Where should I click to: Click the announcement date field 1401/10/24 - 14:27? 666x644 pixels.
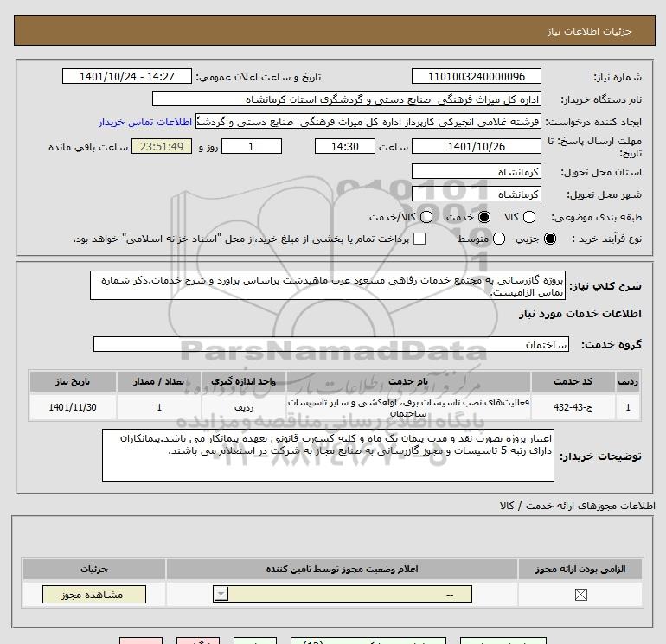127,76
